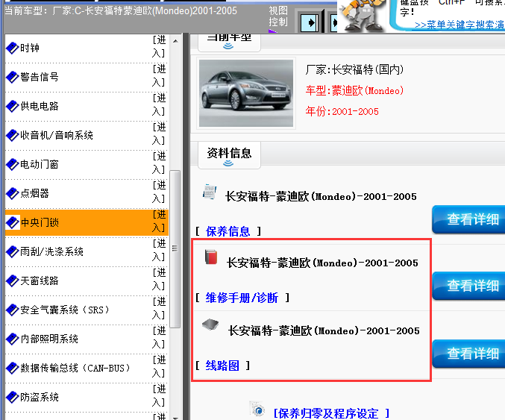Click the gray chip icon above 线路图
Viewport: 505px width, 420px height.
click(210, 324)
